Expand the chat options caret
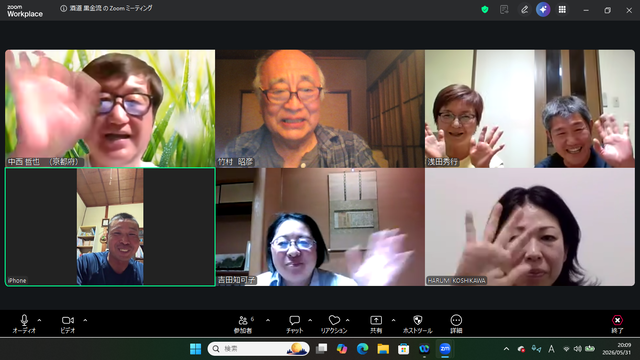Image resolution: width=640 pixels, height=360 pixels. [310, 320]
